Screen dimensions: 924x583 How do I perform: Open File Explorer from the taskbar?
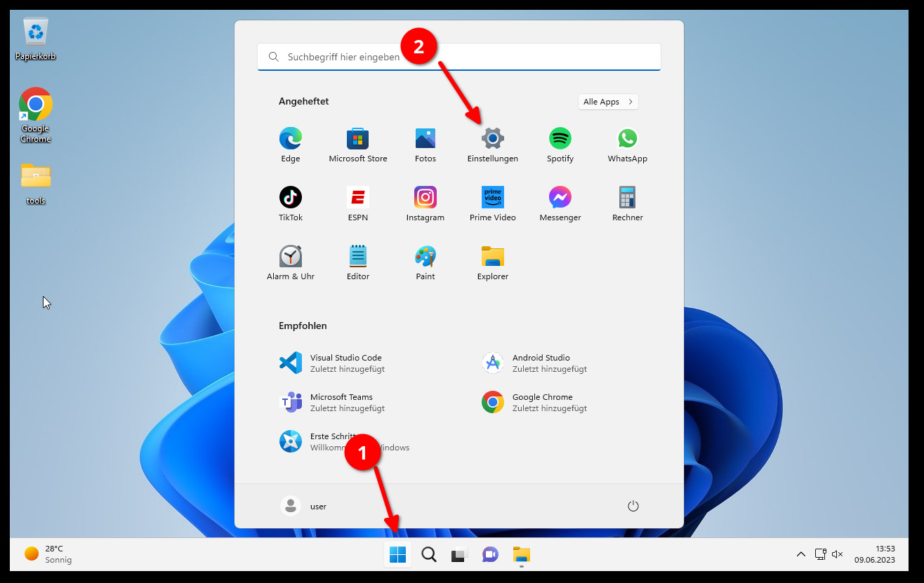coord(521,555)
